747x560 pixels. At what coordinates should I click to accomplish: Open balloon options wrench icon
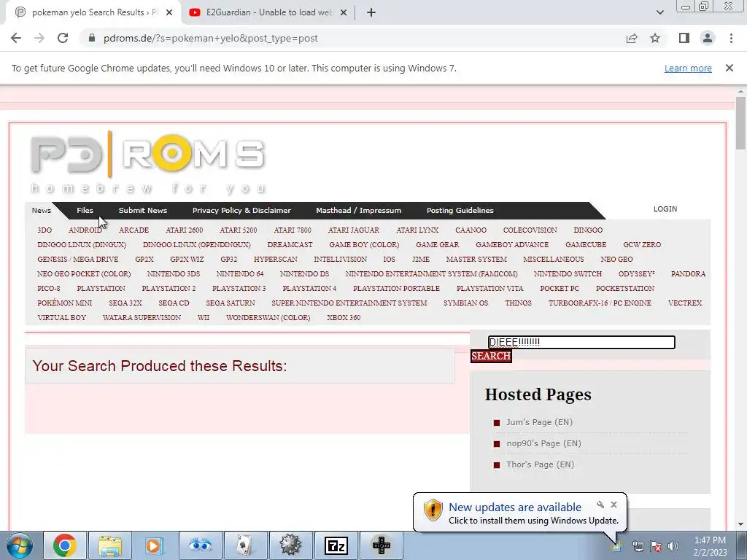tap(600, 505)
